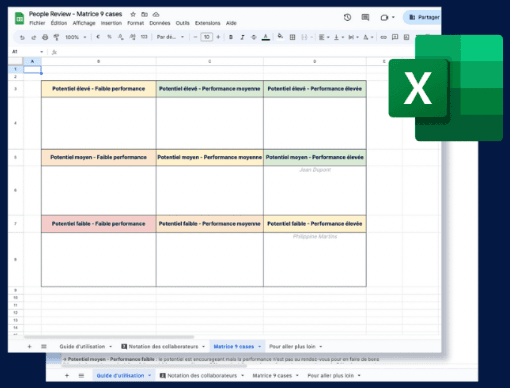
Task: Click the font size field showing 10
Action: pyautogui.click(x=207, y=37)
